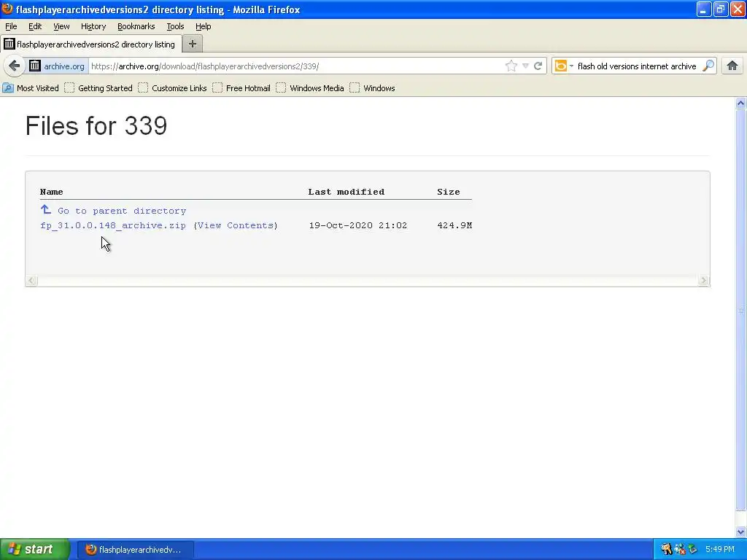Click the search box text field
747x560 pixels.
click(x=637, y=66)
